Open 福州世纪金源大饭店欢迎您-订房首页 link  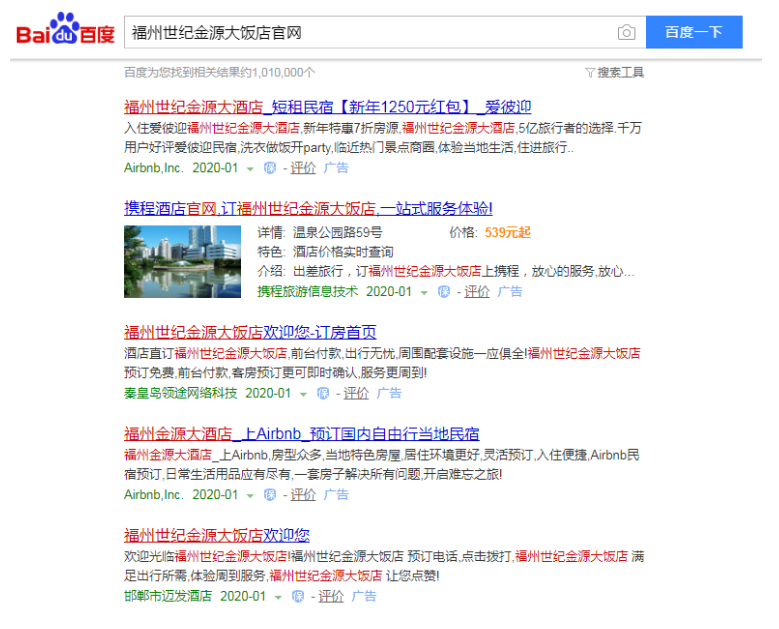click(x=250, y=332)
